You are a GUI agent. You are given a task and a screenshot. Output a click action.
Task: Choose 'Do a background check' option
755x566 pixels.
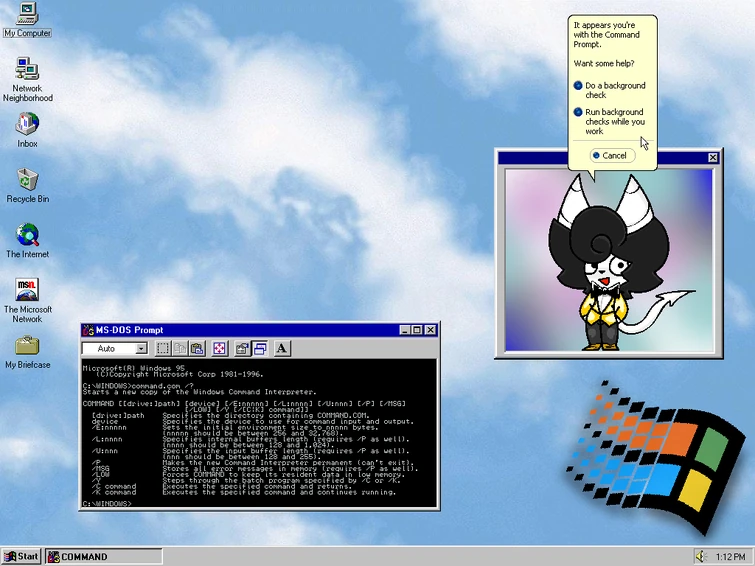(x=610, y=90)
